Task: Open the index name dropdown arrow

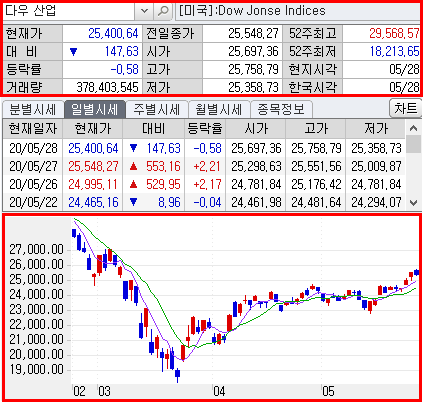Action: 144,11
